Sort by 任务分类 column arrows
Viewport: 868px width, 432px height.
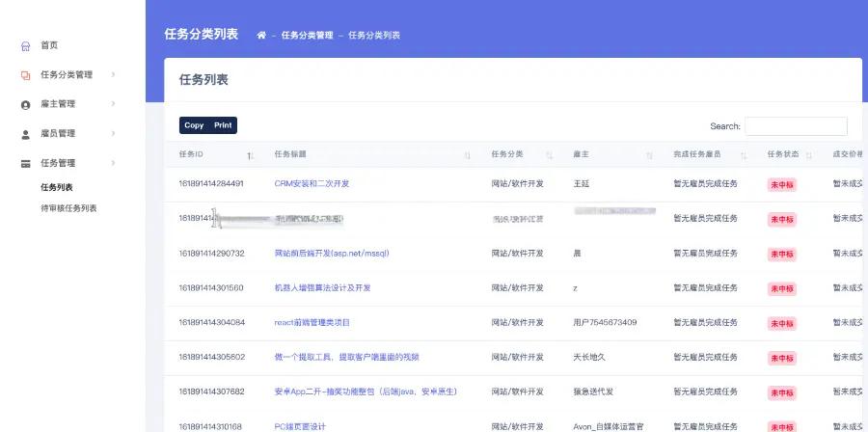550,156
